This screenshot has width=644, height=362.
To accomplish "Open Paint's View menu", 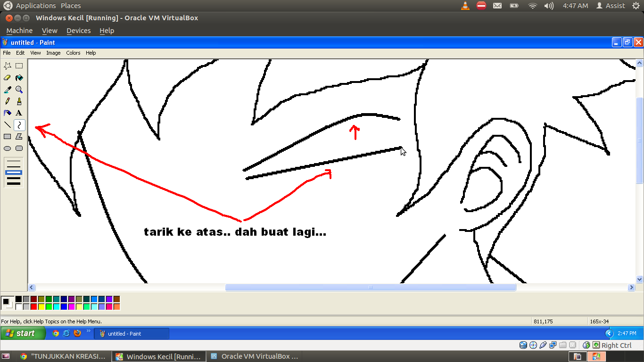I will point(35,53).
